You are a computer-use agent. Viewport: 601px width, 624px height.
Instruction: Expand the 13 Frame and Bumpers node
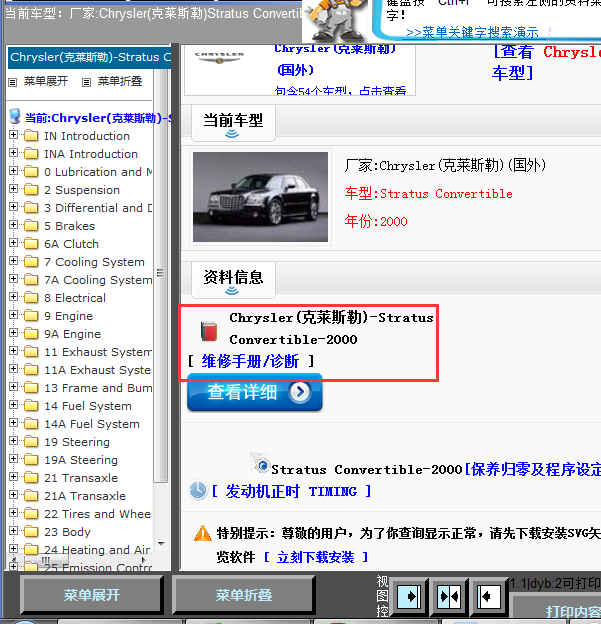click(14, 386)
